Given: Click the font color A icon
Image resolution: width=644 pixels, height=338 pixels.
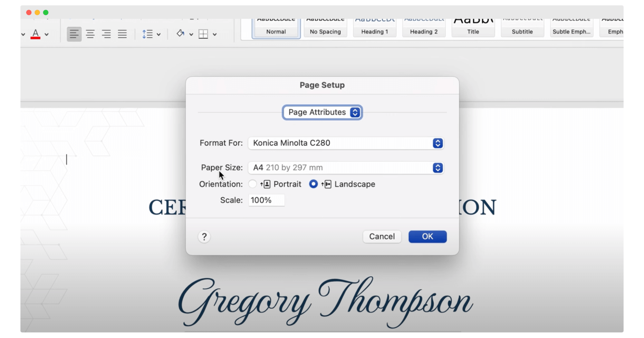Looking at the screenshot, I should pos(35,34).
